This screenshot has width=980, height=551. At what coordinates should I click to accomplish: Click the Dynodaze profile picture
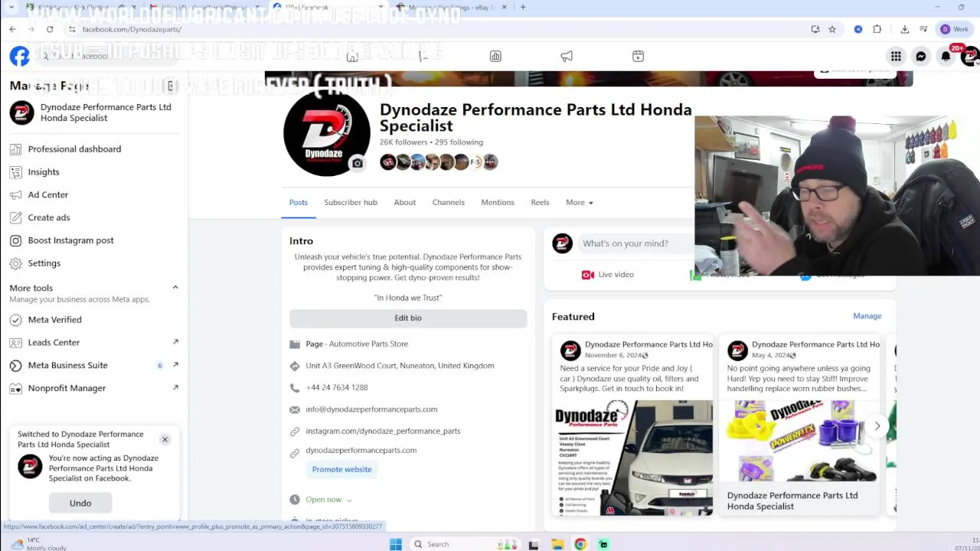pos(326,132)
